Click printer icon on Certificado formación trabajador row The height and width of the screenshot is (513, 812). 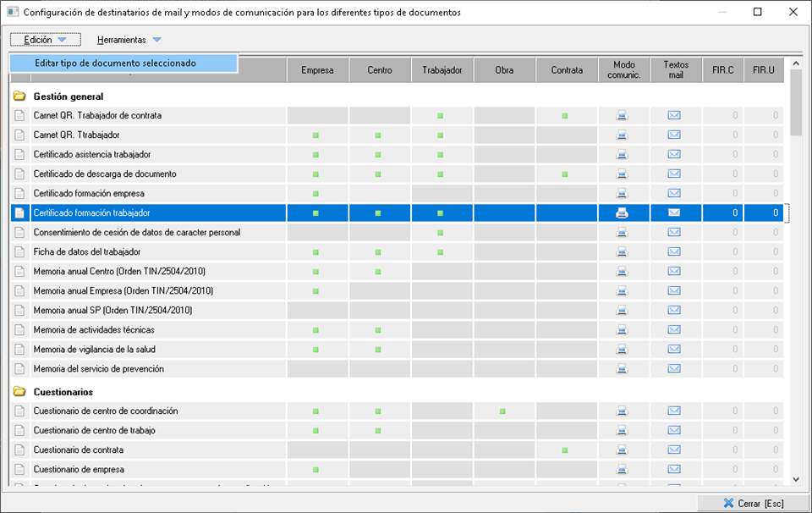(622, 213)
